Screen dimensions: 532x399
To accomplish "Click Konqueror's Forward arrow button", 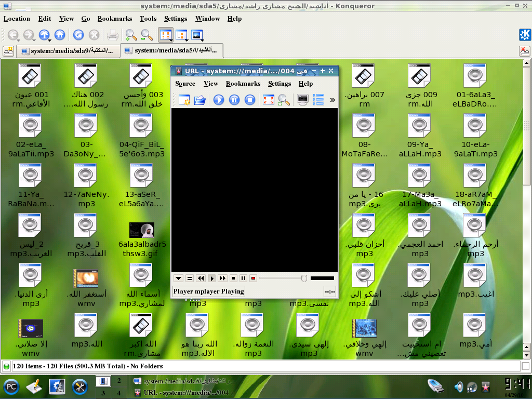I will tap(29, 35).
